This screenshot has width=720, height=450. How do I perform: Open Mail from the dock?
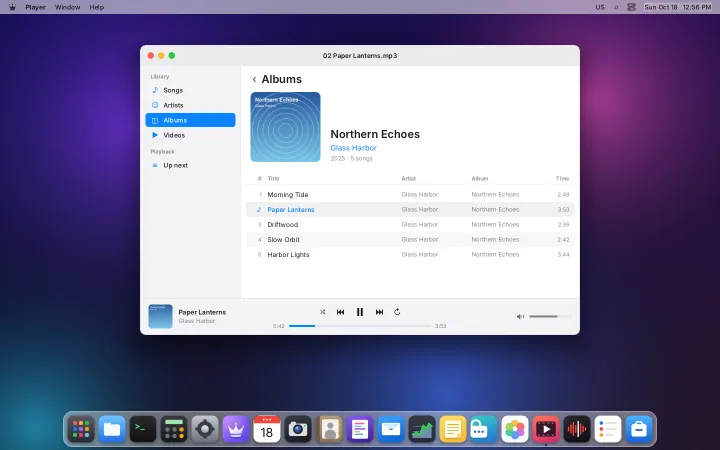coord(391,429)
